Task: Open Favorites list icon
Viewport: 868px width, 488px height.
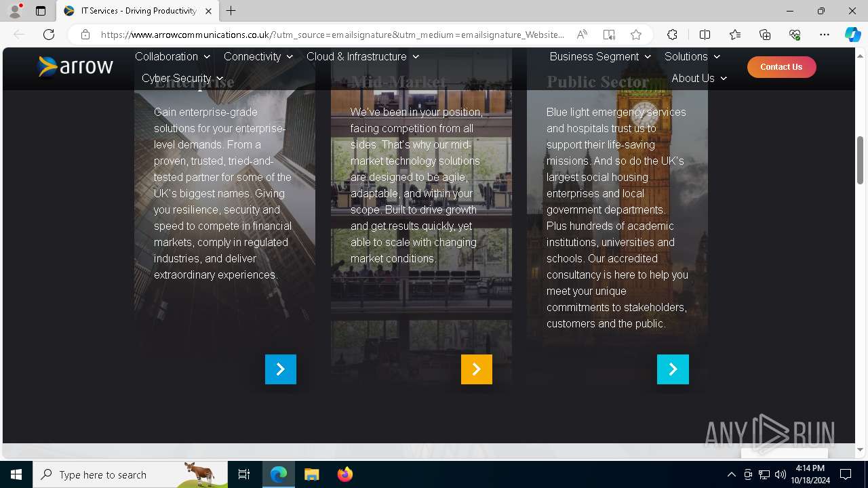Action: pos(735,35)
